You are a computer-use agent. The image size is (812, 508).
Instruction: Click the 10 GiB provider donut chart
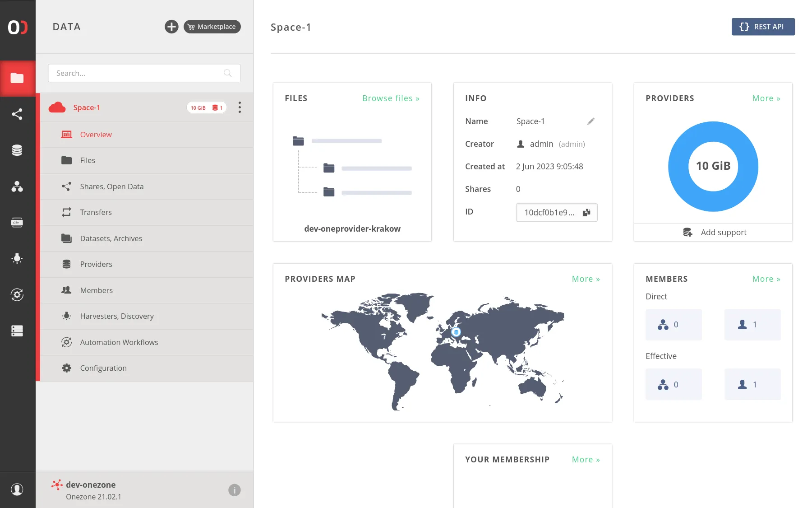pyautogui.click(x=713, y=166)
